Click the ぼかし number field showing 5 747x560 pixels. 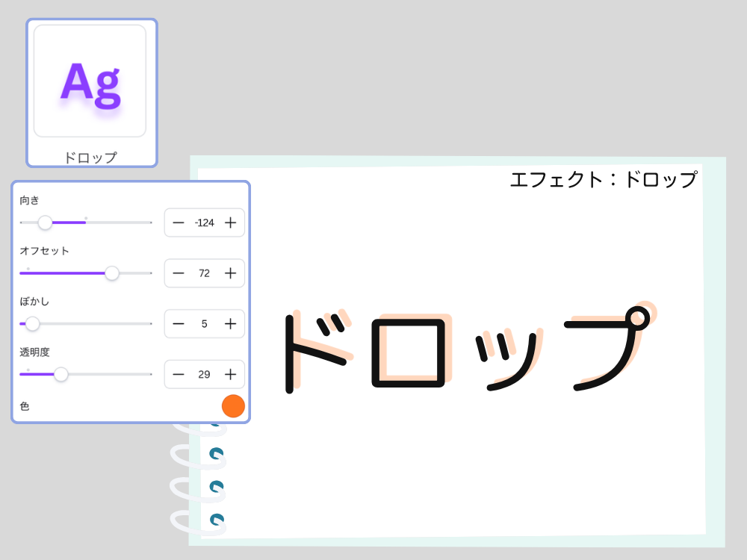tap(204, 323)
